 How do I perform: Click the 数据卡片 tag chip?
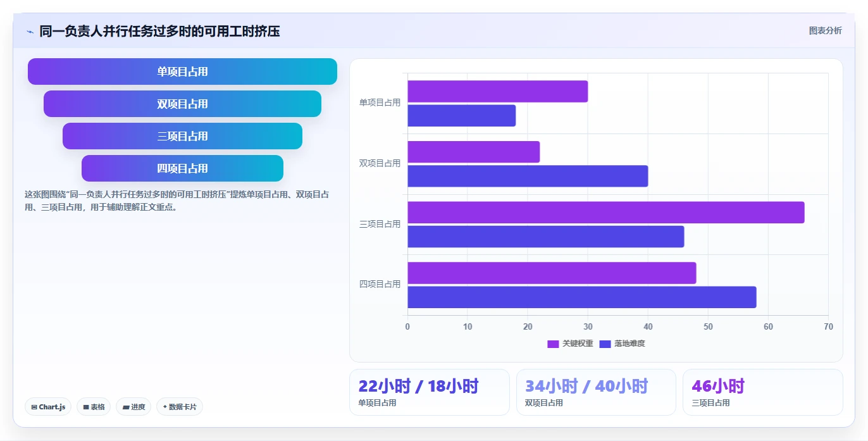point(180,407)
